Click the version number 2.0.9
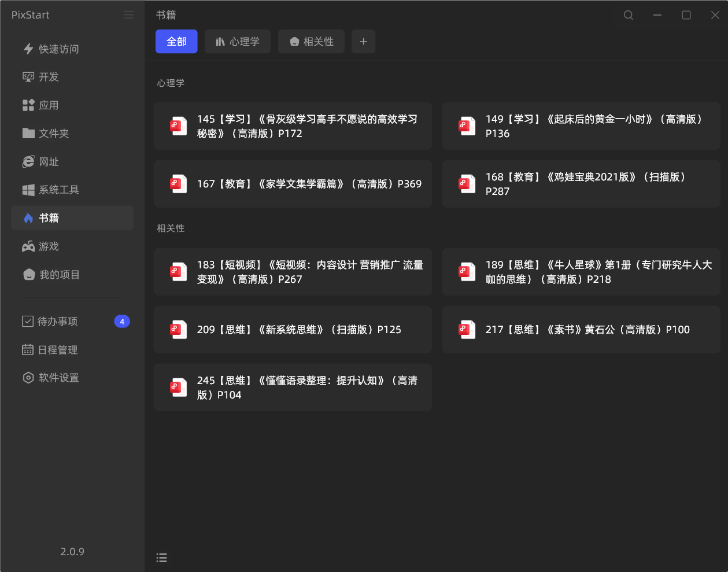This screenshot has height=572, width=728. tap(72, 552)
